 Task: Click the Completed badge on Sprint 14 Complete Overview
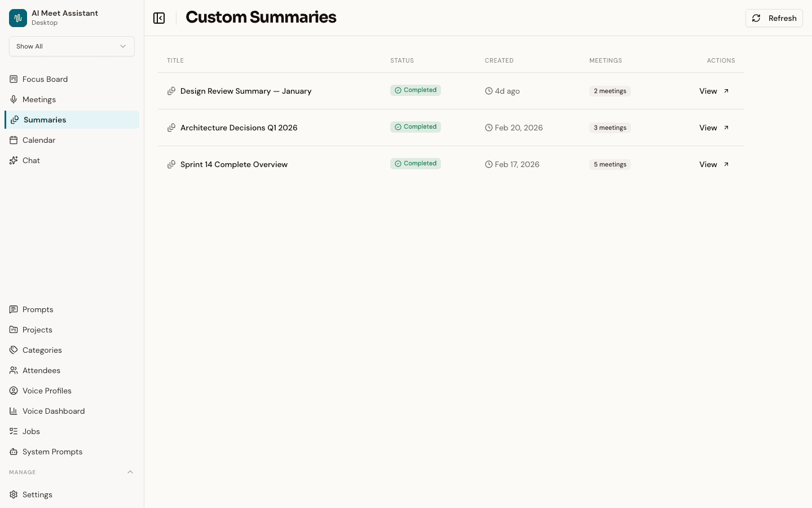click(x=416, y=164)
